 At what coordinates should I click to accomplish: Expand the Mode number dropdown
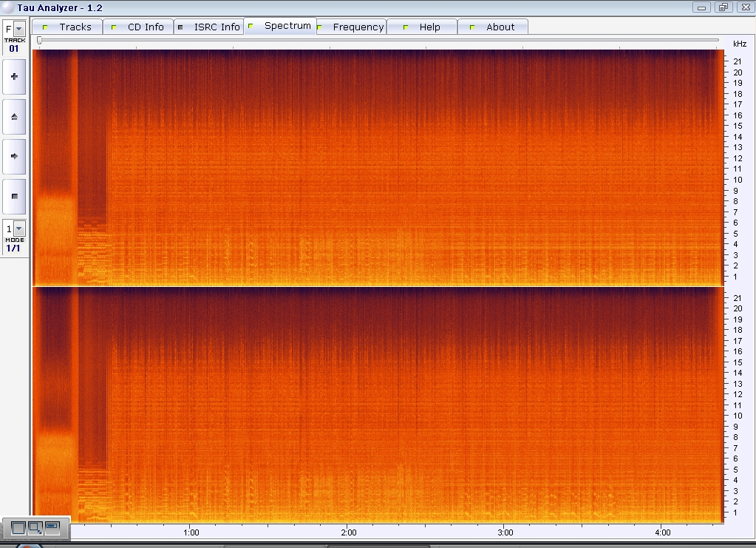pyautogui.click(x=18, y=229)
